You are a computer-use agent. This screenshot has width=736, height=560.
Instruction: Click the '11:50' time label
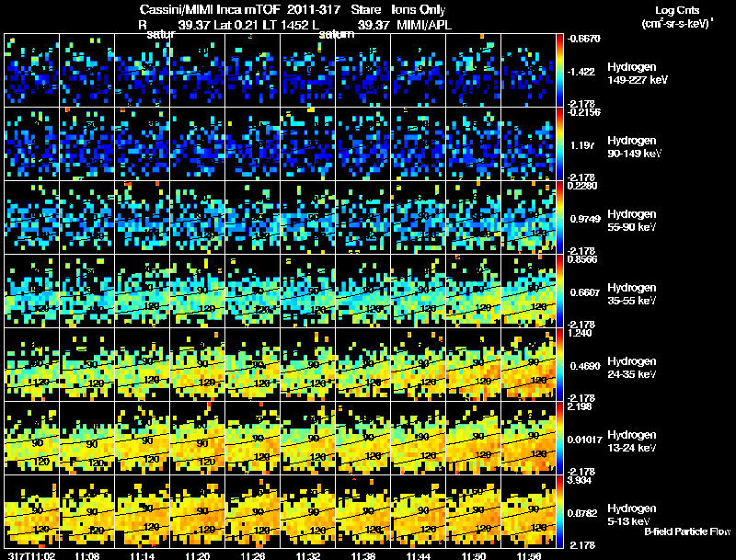473,555
